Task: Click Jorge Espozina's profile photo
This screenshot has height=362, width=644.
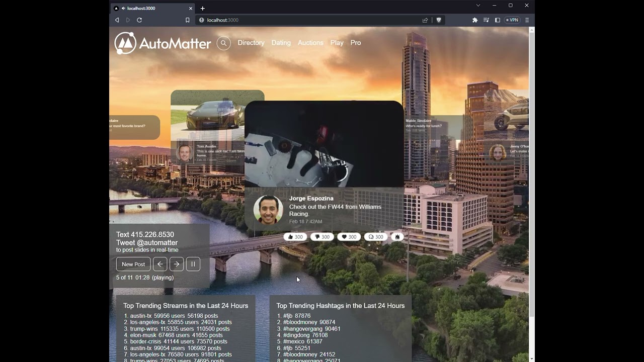Action: pos(268,210)
